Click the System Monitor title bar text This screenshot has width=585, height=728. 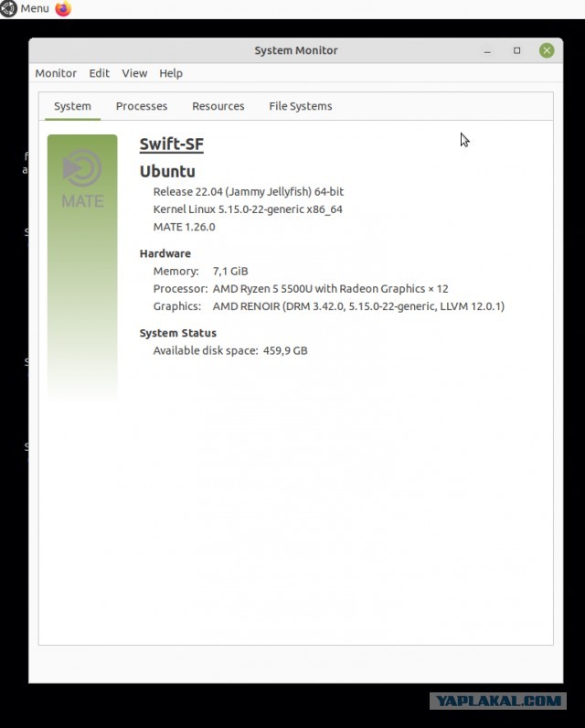point(296,50)
